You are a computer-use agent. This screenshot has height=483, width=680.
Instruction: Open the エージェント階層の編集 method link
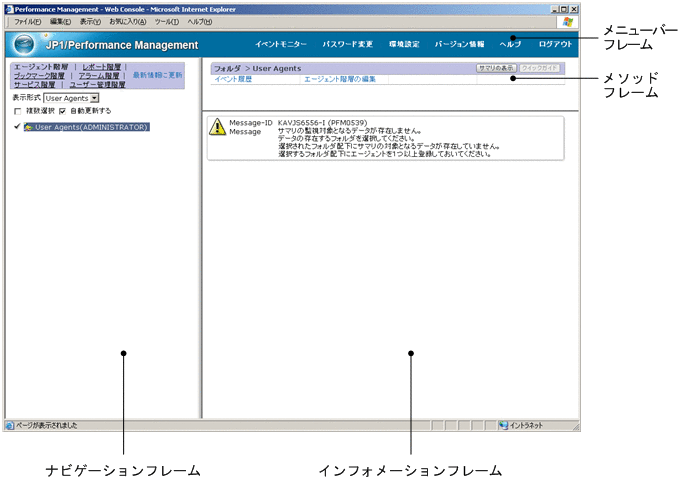point(340,79)
